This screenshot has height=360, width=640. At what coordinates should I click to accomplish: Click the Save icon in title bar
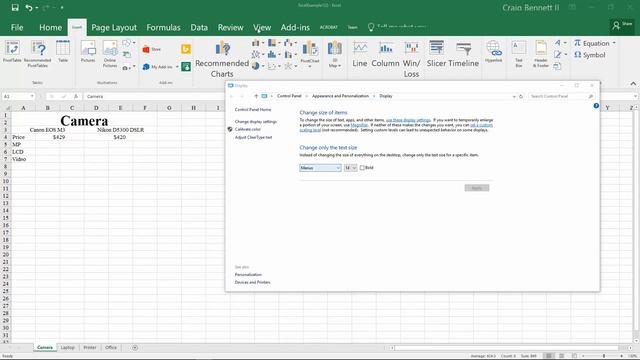click(15, 7)
